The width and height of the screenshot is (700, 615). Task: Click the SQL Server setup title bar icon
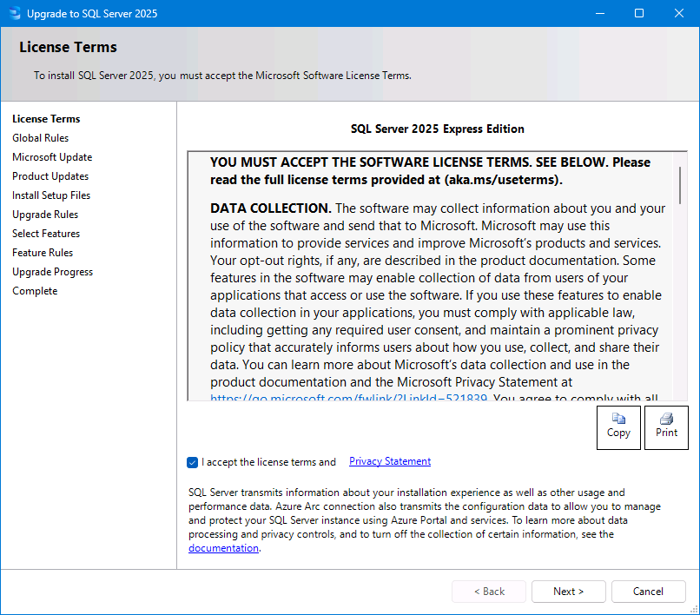coord(15,13)
